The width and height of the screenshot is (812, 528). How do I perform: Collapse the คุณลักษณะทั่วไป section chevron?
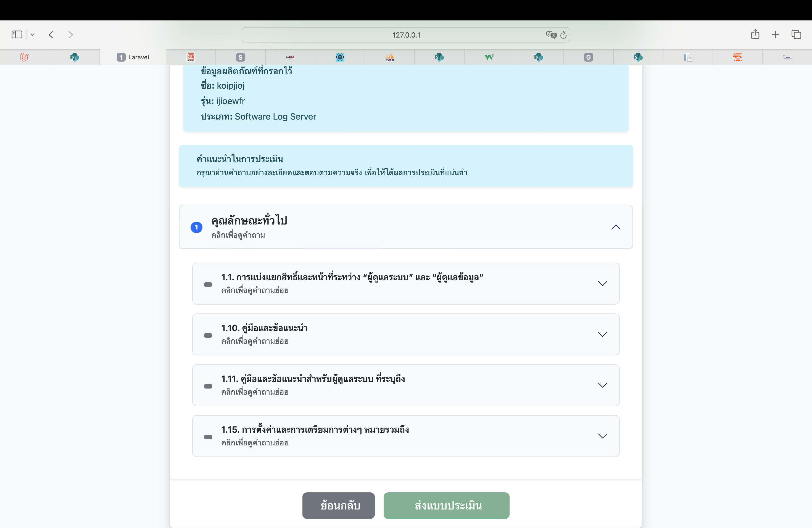[615, 227]
